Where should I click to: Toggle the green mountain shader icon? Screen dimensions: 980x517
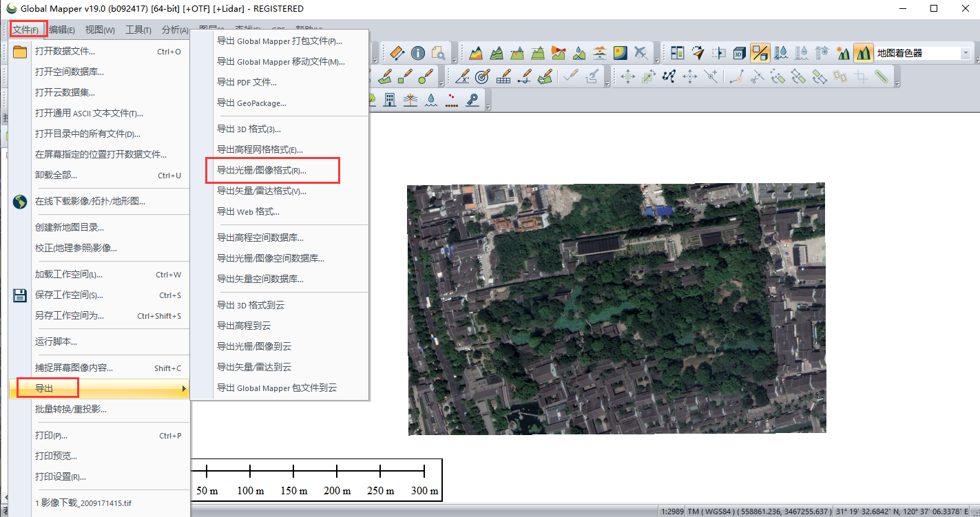863,53
